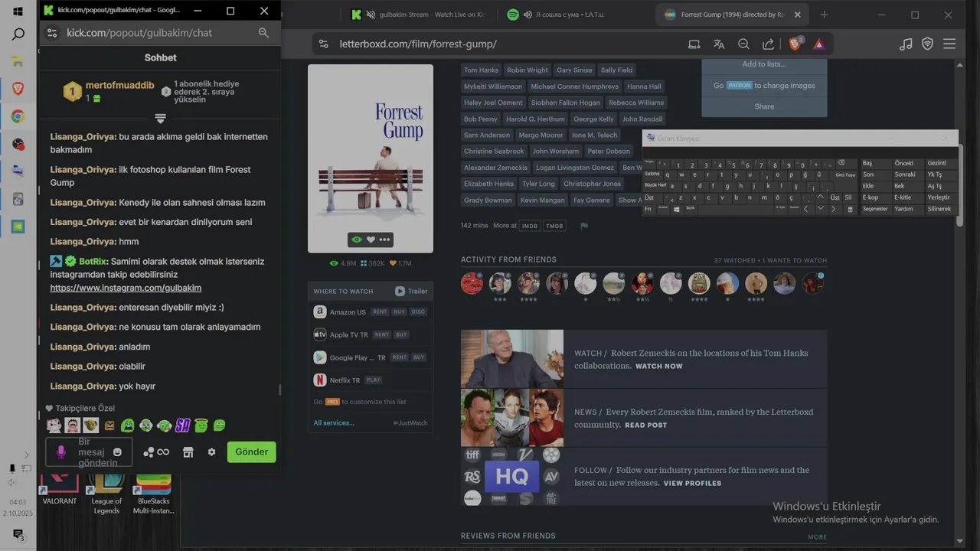Expand the Windows system tray chevron
Screen dimensions: 980x551
point(25,455)
